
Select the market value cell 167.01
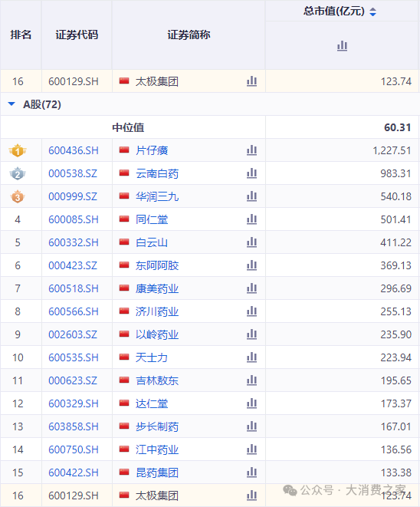[395, 426]
